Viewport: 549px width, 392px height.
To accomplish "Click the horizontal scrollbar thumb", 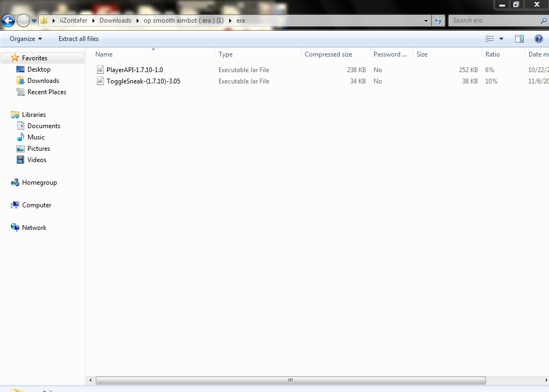I will [x=291, y=380].
